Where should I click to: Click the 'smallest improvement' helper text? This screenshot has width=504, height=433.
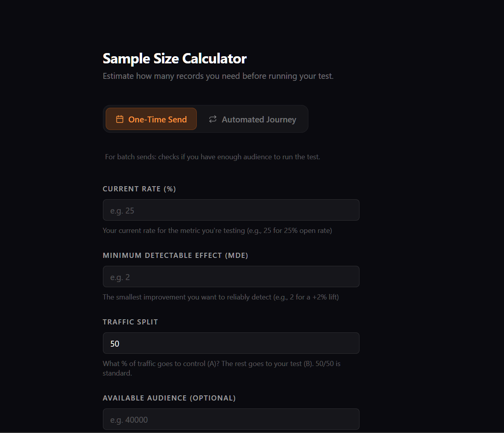221,297
